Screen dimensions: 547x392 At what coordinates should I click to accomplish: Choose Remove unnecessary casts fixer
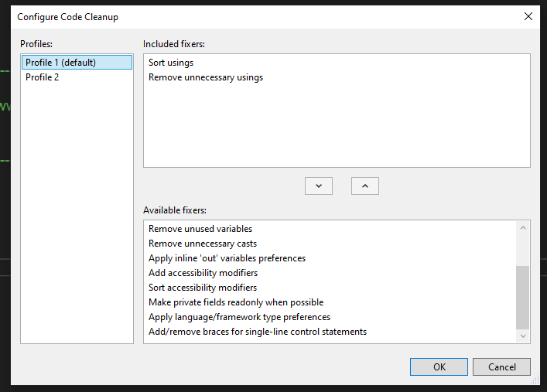pyautogui.click(x=203, y=244)
